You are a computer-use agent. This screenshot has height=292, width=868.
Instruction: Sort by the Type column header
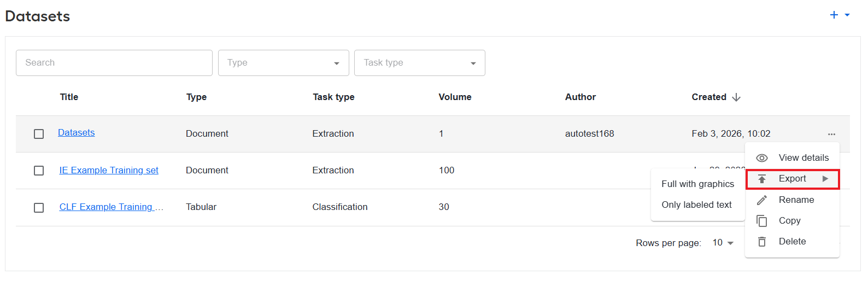click(196, 97)
